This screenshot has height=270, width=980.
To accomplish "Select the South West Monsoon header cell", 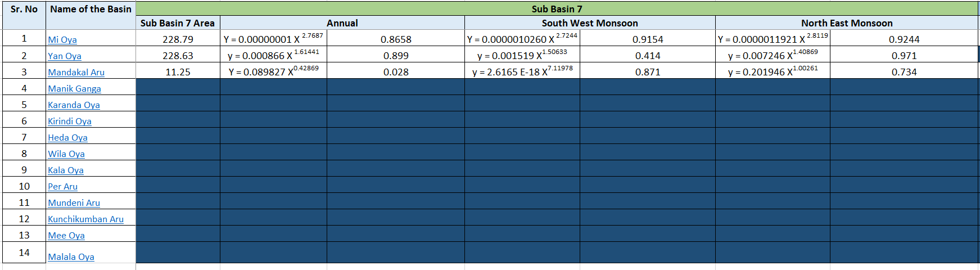I will [x=590, y=23].
